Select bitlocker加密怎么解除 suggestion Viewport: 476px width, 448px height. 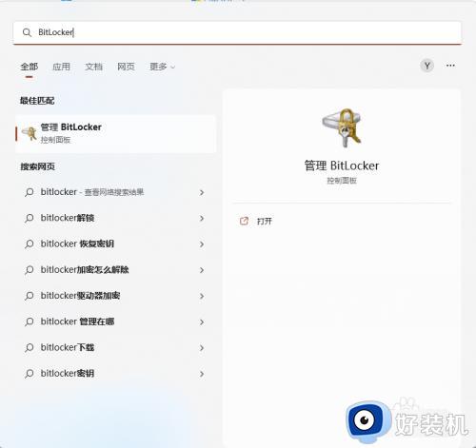(x=115, y=270)
